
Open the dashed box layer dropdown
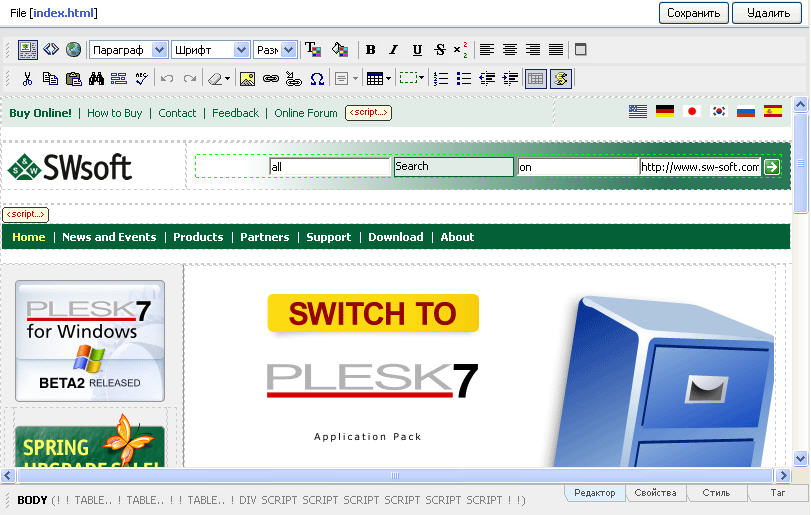[x=412, y=79]
